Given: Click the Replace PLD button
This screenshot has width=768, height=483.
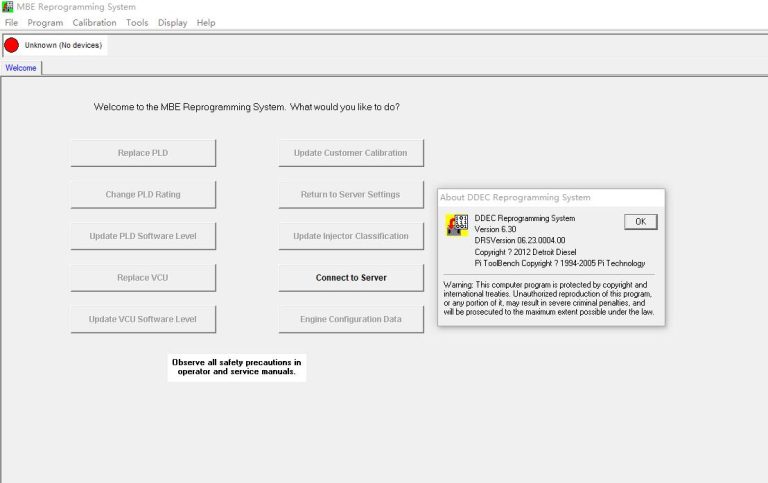Looking at the screenshot, I should click(143, 153).
